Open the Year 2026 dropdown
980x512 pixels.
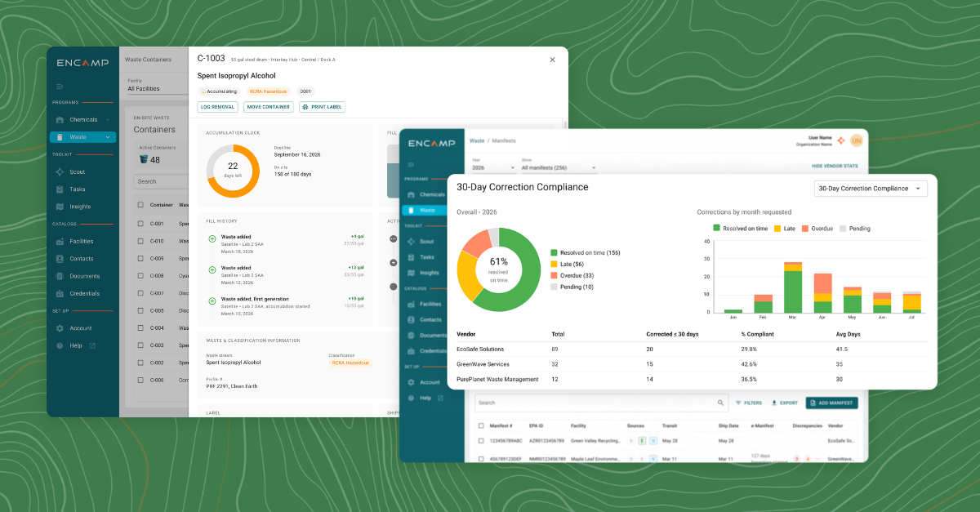(x=493, y=167)
